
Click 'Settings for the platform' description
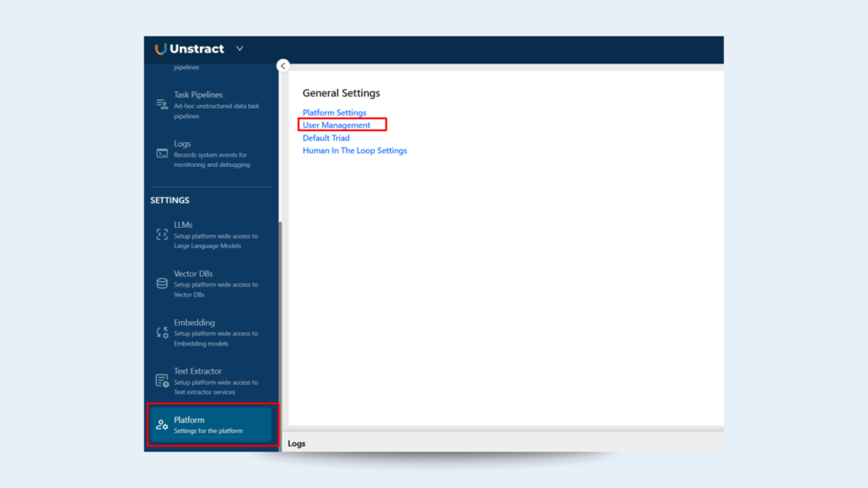pos(209,431)
